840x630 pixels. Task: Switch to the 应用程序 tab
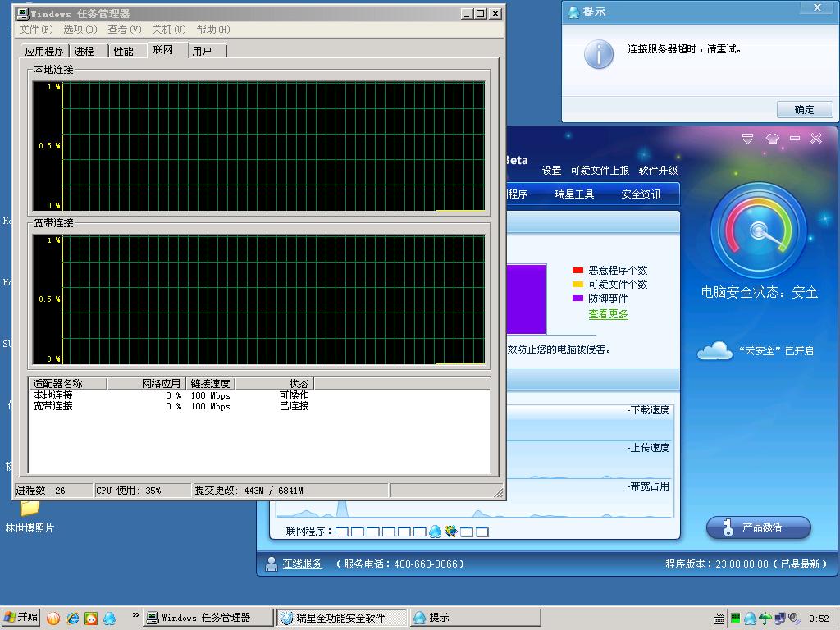(44, 51)
